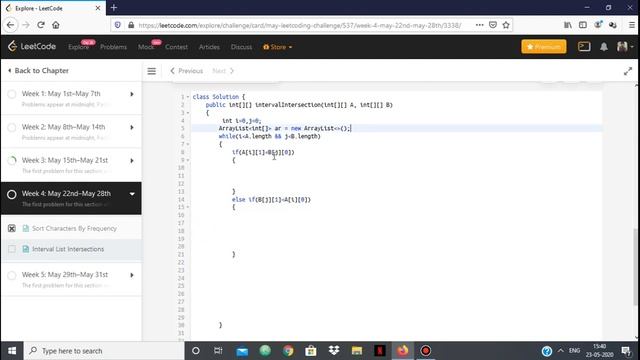The height and width of the screenshot is (360, 640).
Task: Open the Explore nav item
Action: (78, 47)
